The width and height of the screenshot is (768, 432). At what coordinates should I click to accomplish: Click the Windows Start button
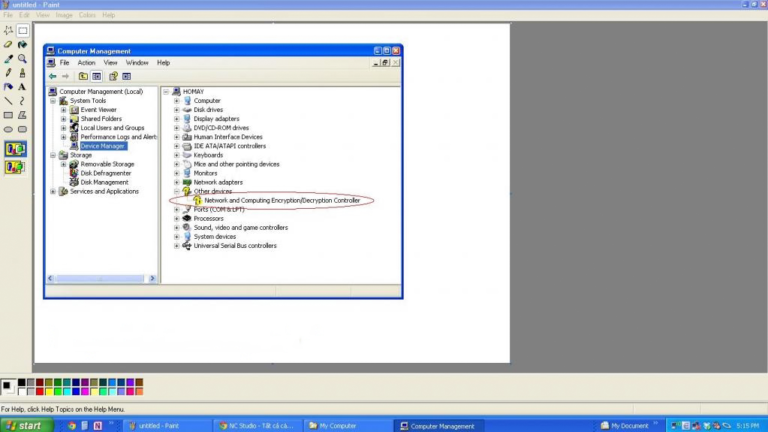(x=24, y=425)
